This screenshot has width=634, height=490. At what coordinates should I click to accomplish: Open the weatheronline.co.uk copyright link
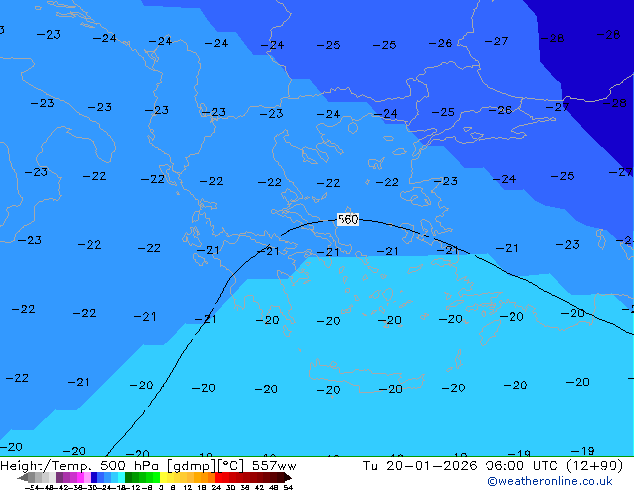tap(550, 481)
